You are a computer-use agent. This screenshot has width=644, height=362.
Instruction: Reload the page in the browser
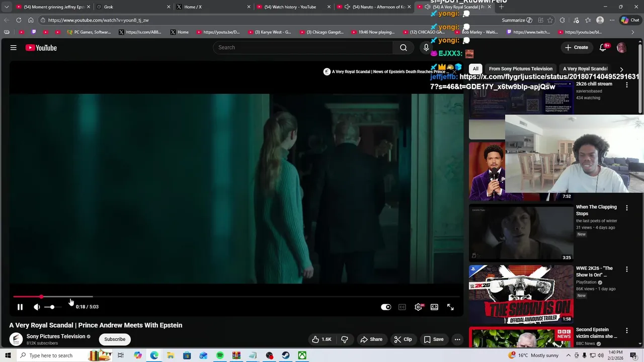pyautogui.click(x=19, y=20)
